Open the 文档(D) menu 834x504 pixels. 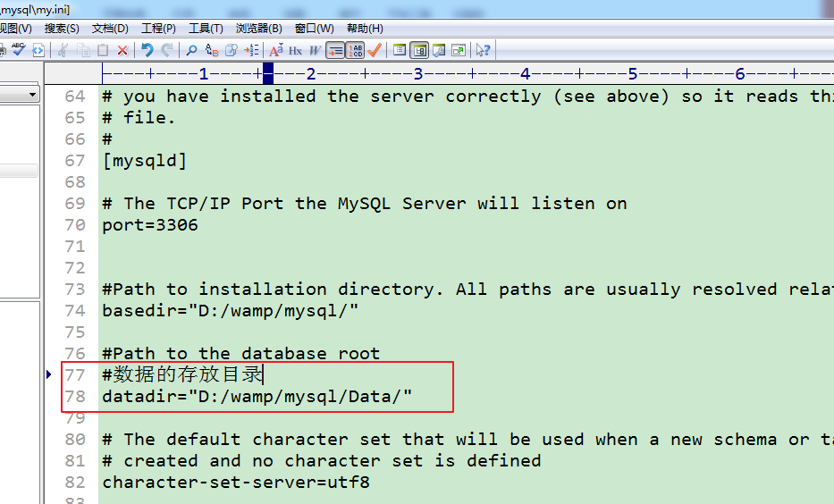tap(110, 29)
